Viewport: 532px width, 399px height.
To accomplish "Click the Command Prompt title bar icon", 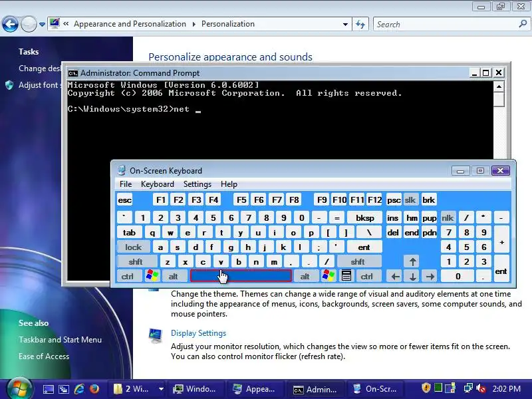I will click(72, 73).
